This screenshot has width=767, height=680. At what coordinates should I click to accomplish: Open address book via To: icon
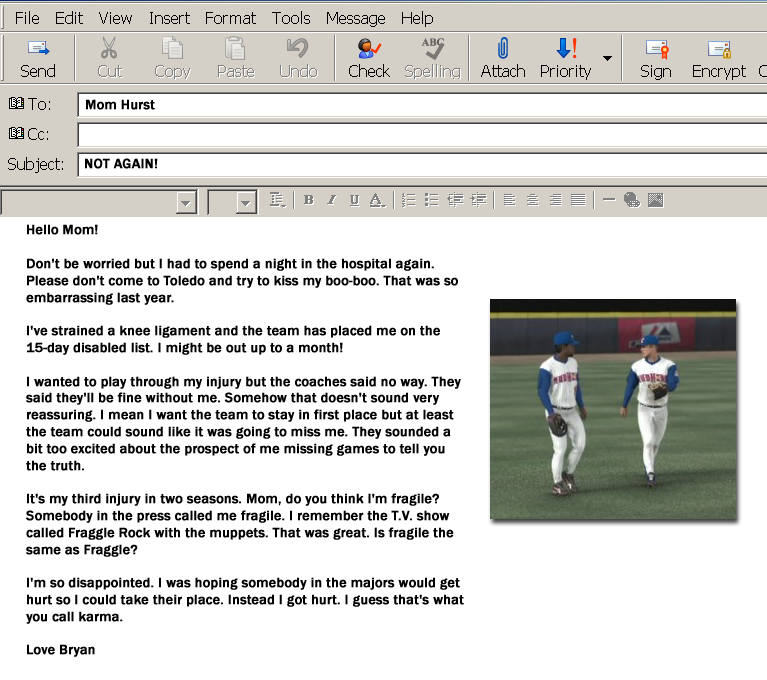tap(16, 103)
